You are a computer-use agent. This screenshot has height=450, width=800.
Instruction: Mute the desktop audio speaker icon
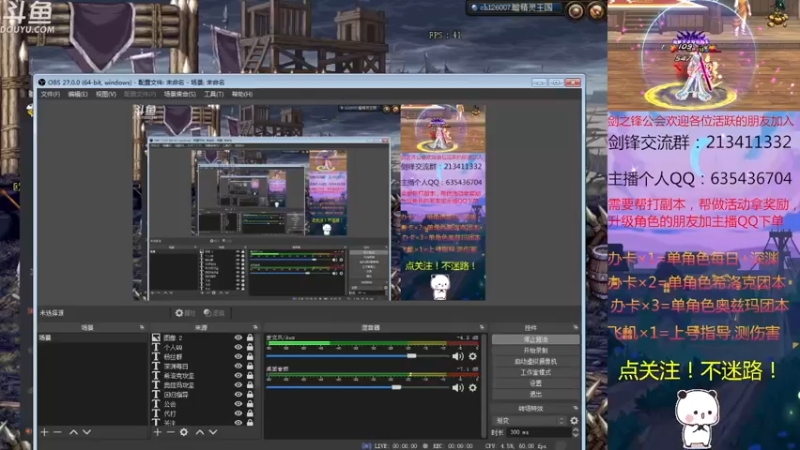coord(458,388)
